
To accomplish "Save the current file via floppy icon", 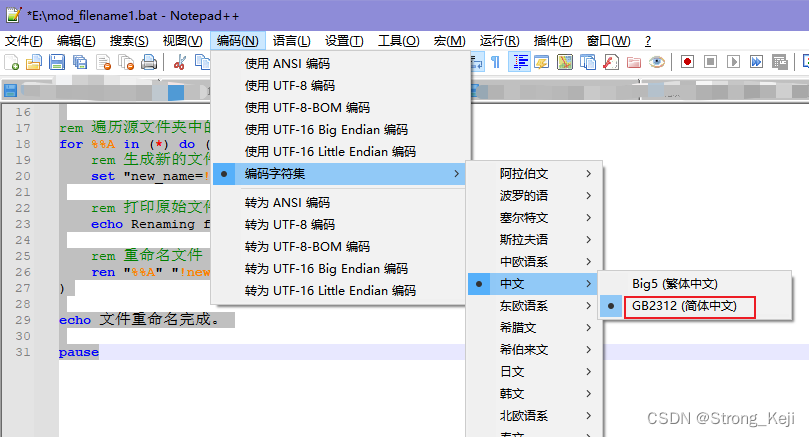I will point(57,62).
